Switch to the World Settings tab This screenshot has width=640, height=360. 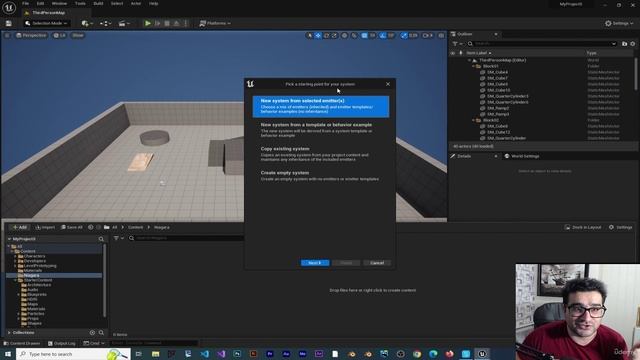pos(522,156)
